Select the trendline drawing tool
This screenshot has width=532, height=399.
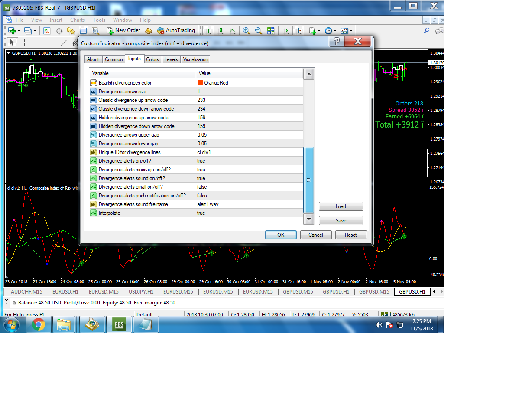pos(64,43)
